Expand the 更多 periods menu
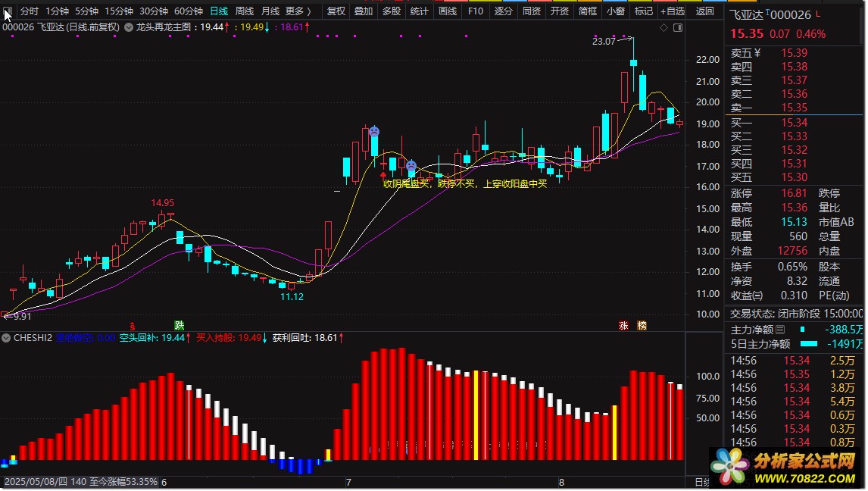This screenshot has width=868, height=491. coord(298,11)
